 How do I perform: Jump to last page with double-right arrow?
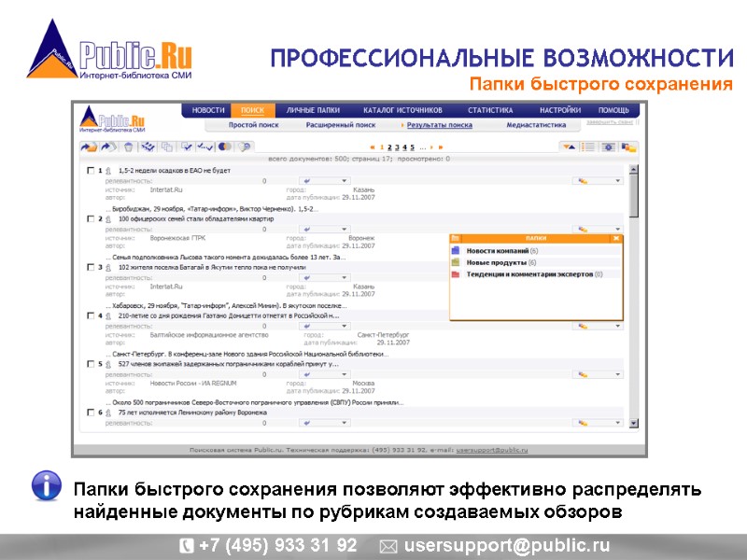click(441, 147)
